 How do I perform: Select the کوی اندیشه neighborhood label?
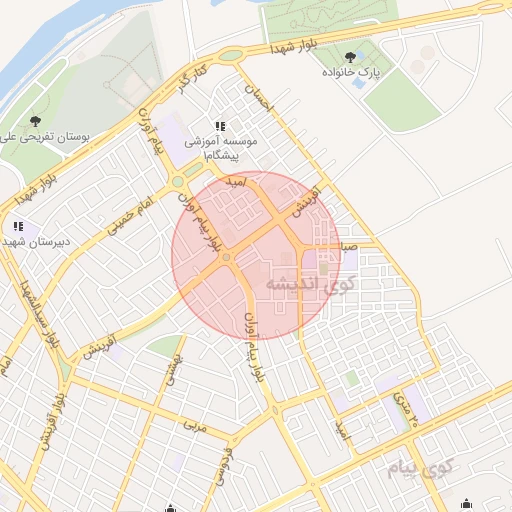coord(310,284)
